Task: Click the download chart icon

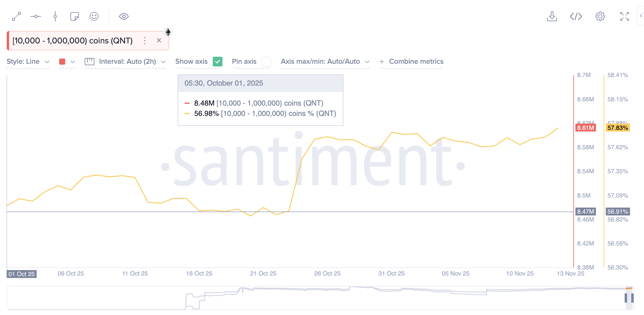Action: pos(552,17)
